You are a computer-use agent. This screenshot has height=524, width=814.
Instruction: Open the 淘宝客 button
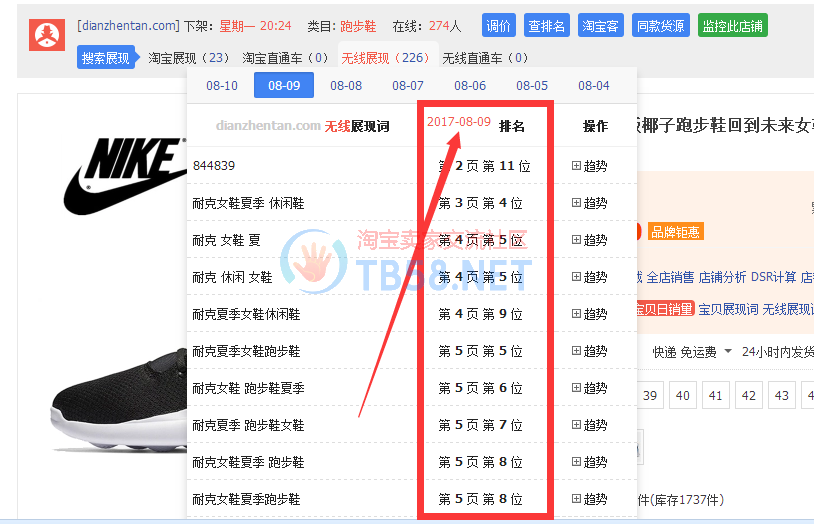coord(600,25)
